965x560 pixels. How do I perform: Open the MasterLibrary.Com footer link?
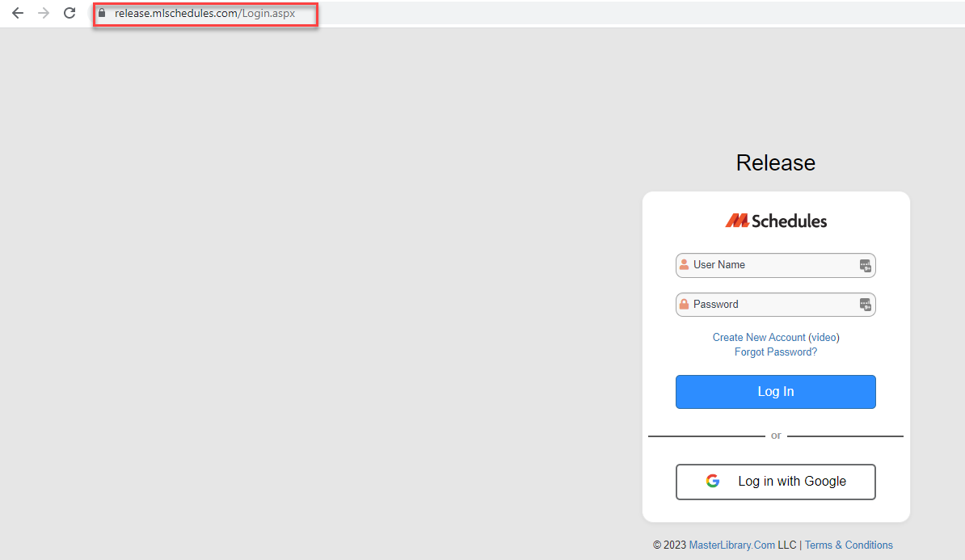point(731,545)
